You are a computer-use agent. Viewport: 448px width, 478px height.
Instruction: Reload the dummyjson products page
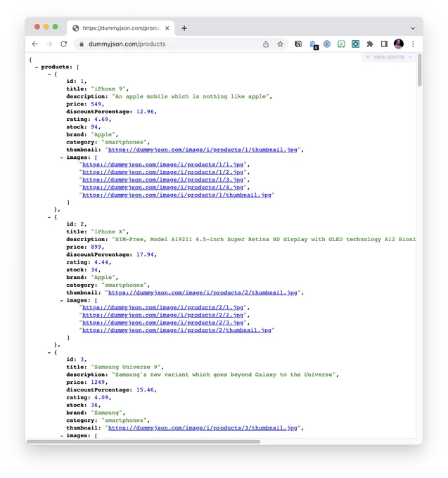coord(63,44)
